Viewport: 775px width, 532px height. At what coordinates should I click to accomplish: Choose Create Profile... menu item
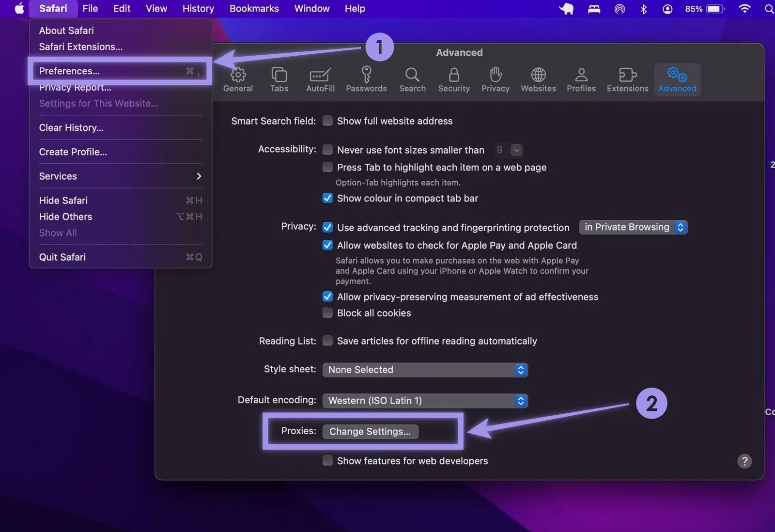point(120,152)
